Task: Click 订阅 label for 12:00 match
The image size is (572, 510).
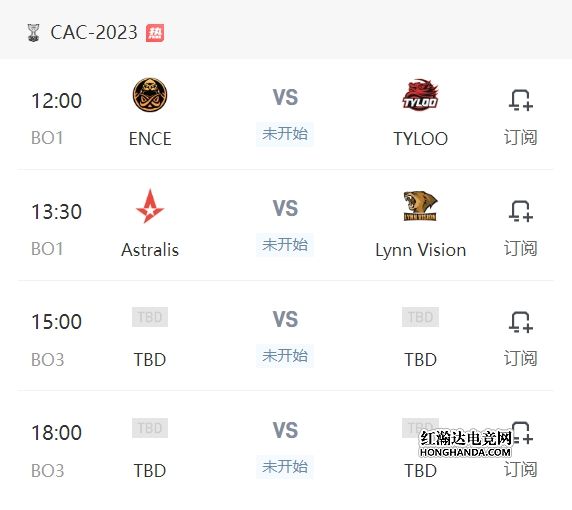Action: click(521, 137)
